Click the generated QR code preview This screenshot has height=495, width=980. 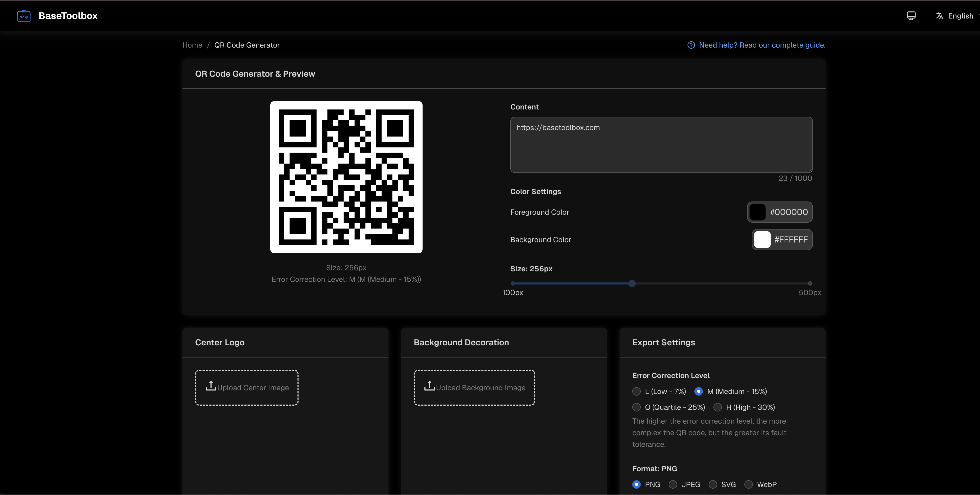click(x=346, y=177)
